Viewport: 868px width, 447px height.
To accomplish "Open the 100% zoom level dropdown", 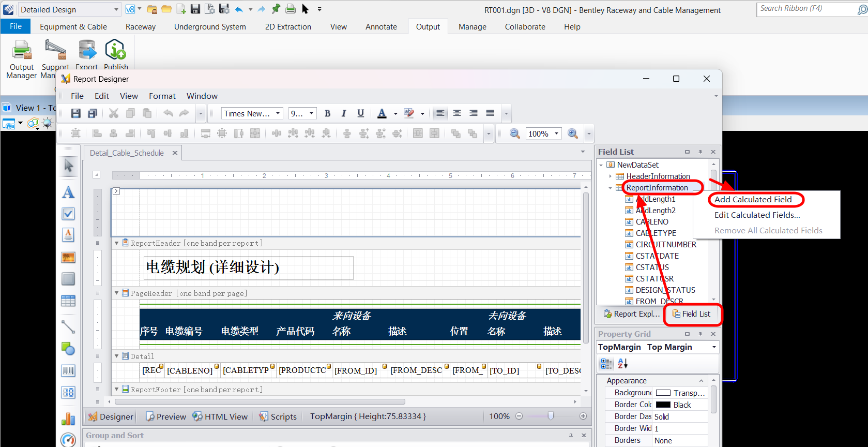I will (x=556, y=133).
